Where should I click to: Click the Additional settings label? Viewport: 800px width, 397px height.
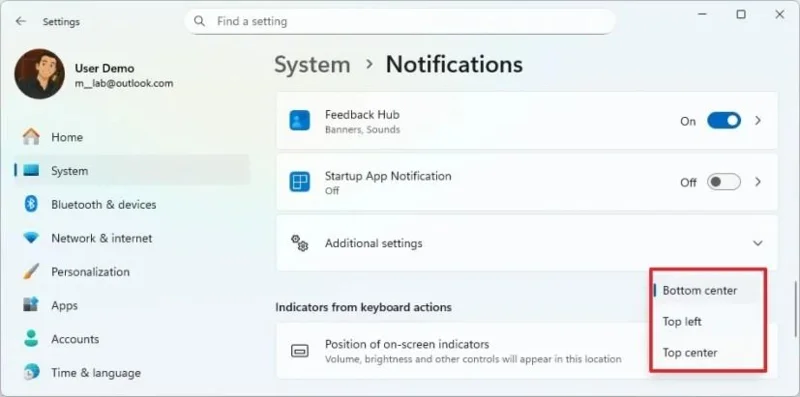(x=373, y=243)
